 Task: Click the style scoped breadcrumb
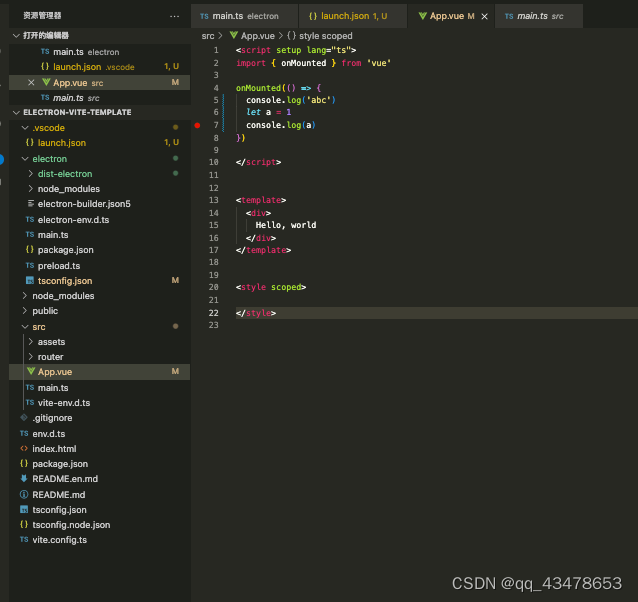(326, 36)
